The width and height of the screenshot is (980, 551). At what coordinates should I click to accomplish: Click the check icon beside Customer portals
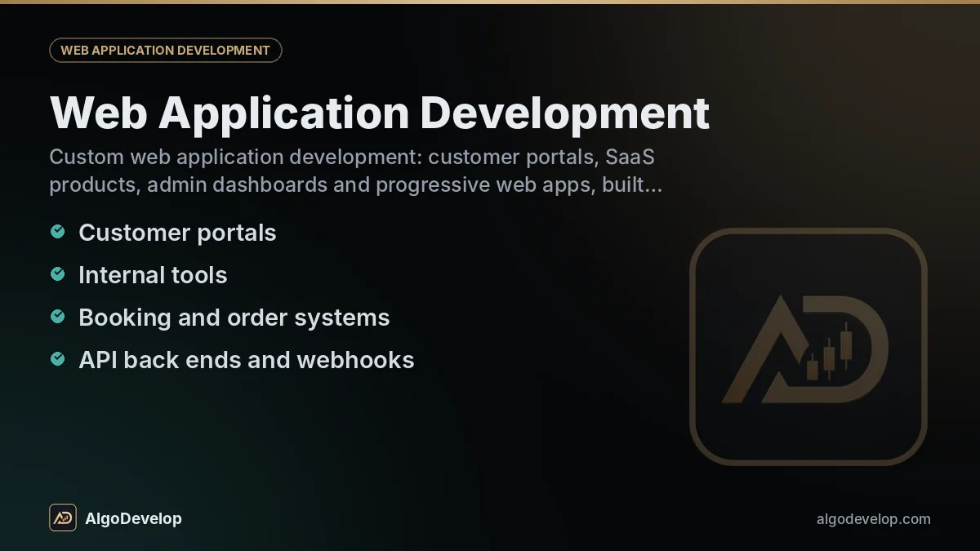(x=57, y=232)
